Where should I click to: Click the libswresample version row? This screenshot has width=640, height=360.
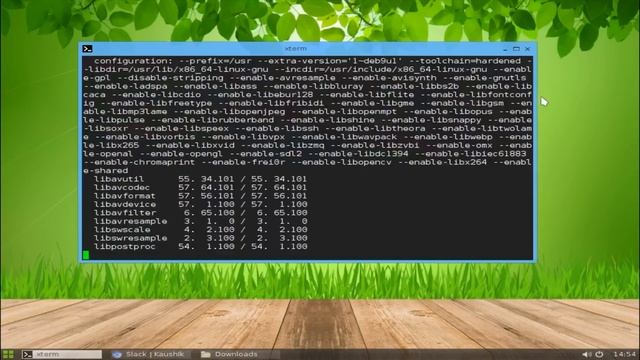pos(200,238)
